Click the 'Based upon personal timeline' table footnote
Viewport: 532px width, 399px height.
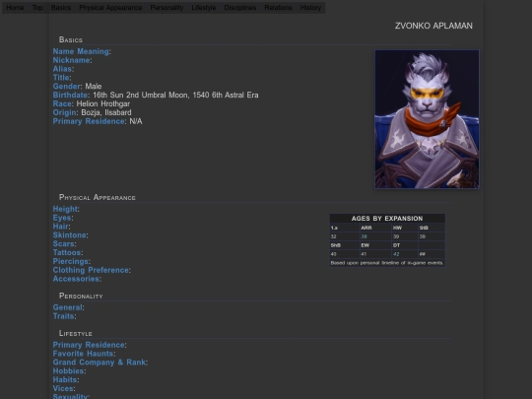tap(387, 263)
